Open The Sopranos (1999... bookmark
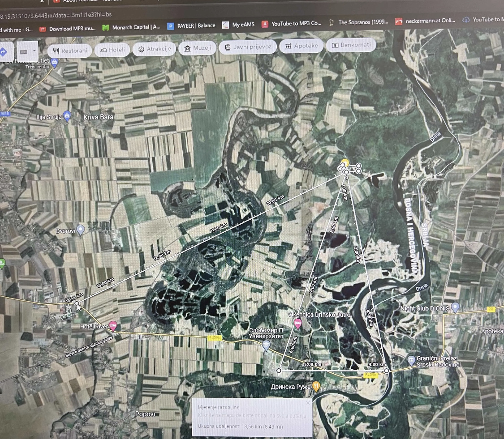Image resolution: width=504 pixels, height=439 pixels. (358, 22)
